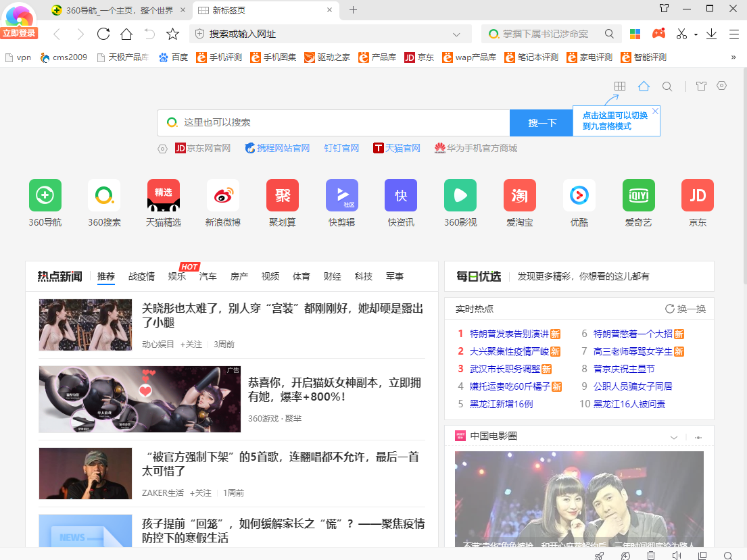Click the trash icon in status bar

pos(651,555)
